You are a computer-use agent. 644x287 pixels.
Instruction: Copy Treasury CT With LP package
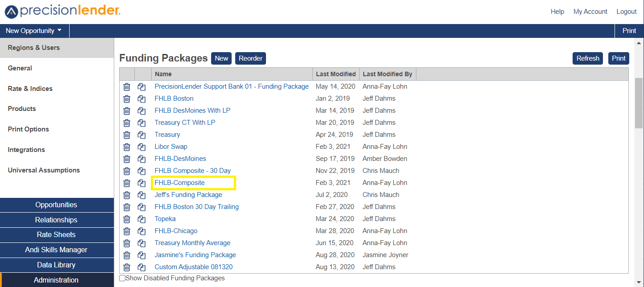click(141, 123)
